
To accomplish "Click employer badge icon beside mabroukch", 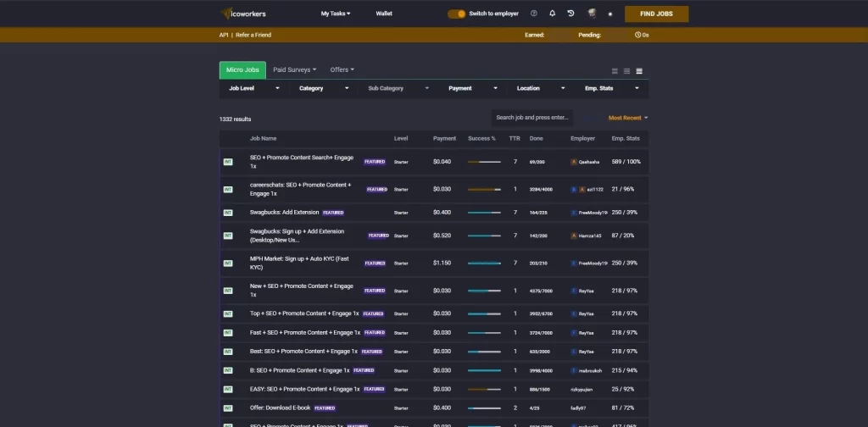I will pos(574,370).
